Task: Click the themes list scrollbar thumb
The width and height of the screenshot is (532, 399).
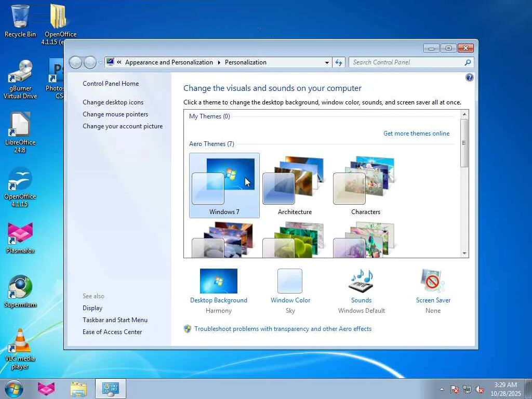Action: click(x=464, y=143)
